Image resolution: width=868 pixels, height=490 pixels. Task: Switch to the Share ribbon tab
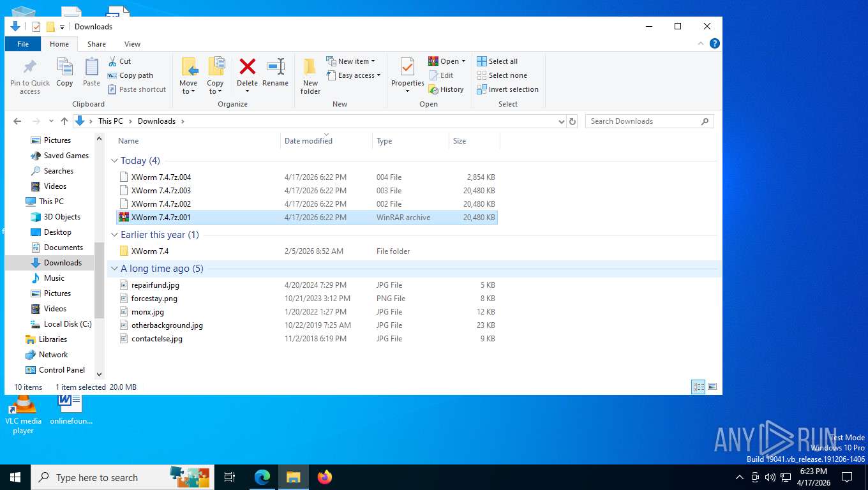97,44
